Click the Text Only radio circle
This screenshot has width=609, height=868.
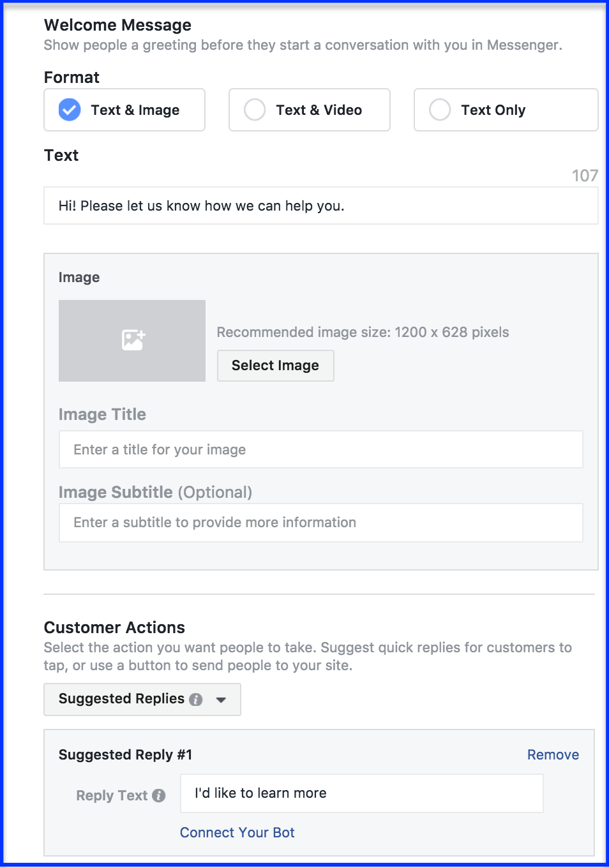coord(440,110)
